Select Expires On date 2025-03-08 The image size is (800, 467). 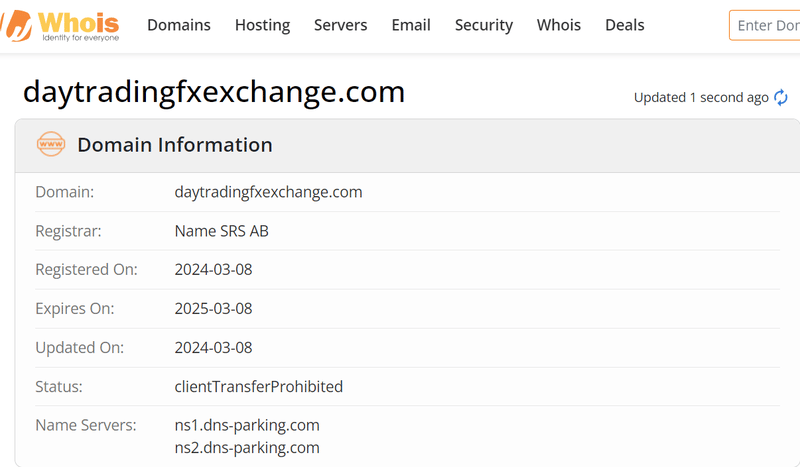[213, 308]
